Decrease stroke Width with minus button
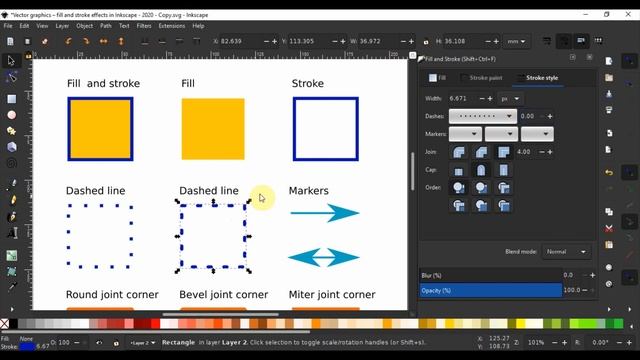This screenshot has height=360, width=640. tap(482, 99)
